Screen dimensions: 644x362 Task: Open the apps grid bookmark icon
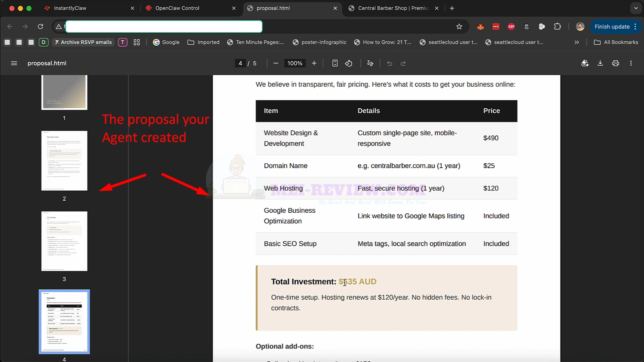tap(137, 42)
